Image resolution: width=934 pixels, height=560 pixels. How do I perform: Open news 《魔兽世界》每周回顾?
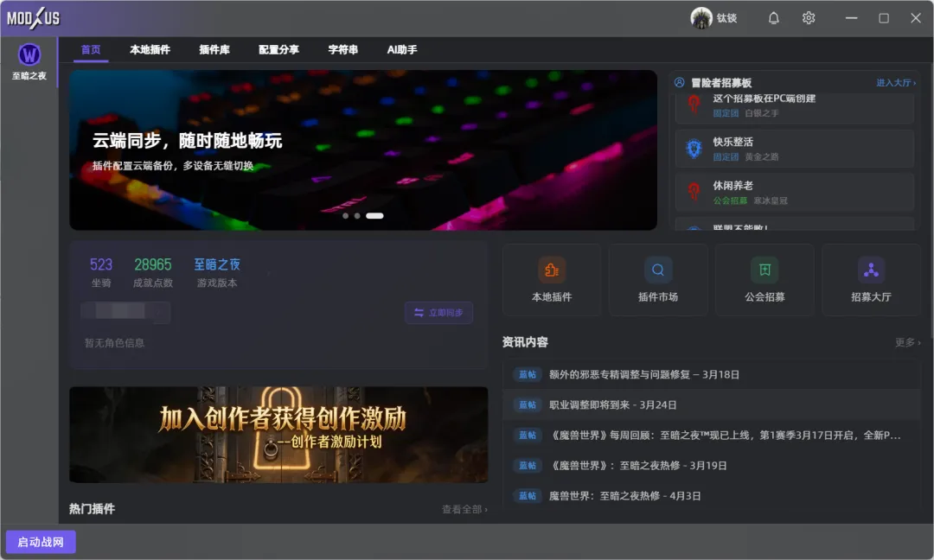712,435
